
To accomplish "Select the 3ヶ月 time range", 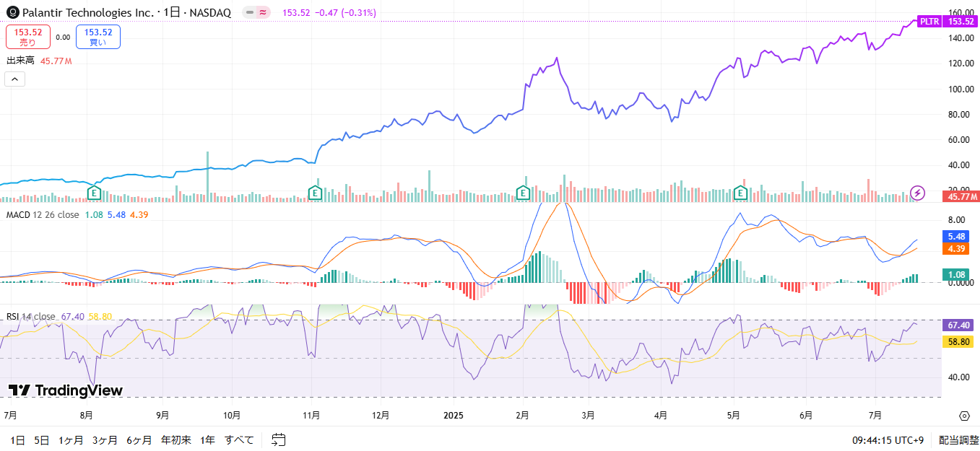I will (x=105, y=439).
